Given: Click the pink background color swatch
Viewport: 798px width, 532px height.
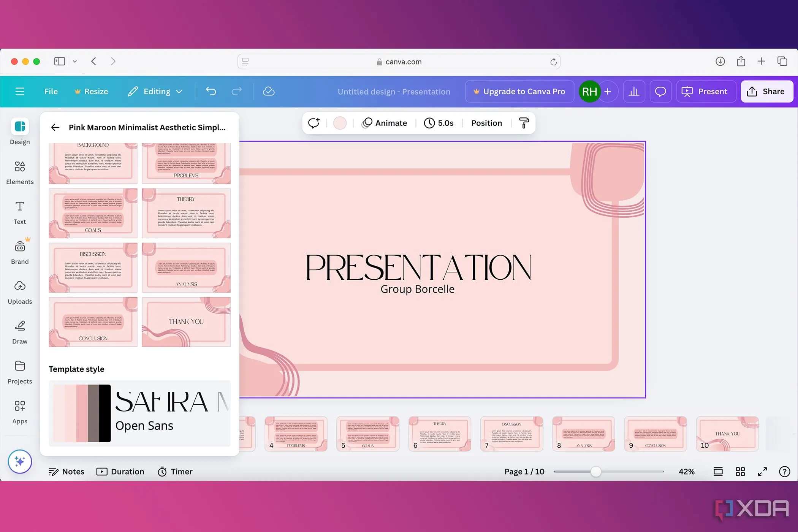Looking at the screenshot, I should coord(340,123).
